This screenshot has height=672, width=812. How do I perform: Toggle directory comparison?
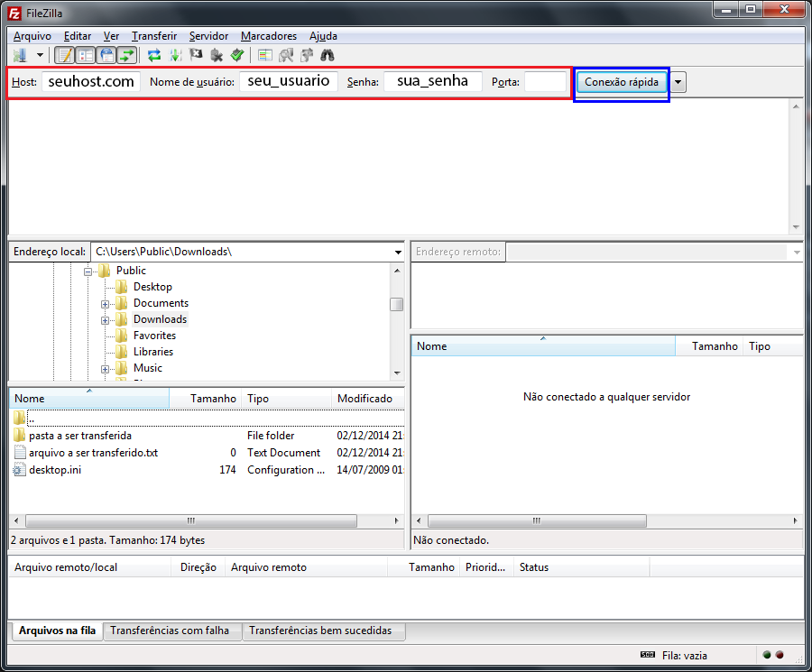click(286, 55)
